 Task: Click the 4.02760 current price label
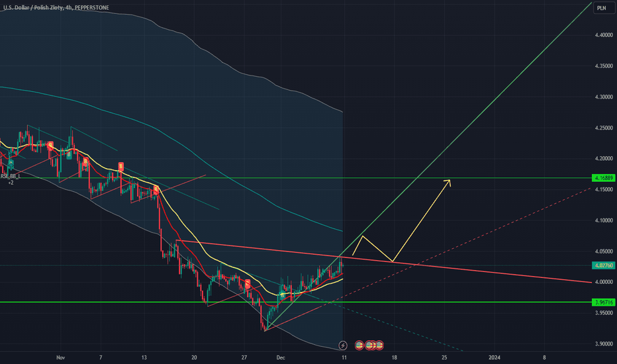coord(604,265)
